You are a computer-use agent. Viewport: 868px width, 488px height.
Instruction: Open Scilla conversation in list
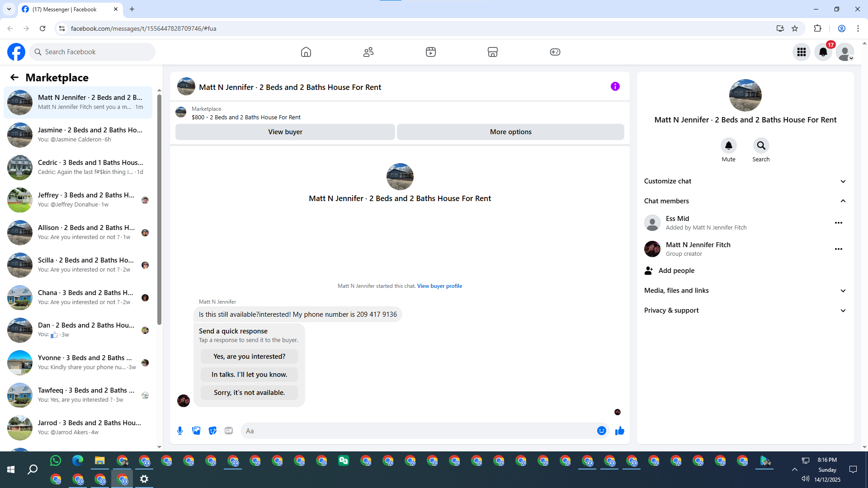pos(78,265)
